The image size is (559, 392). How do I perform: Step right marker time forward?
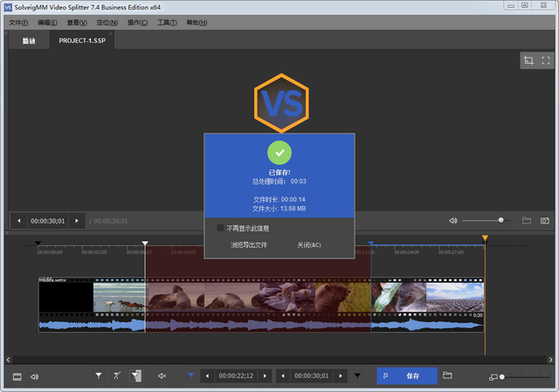341,375
